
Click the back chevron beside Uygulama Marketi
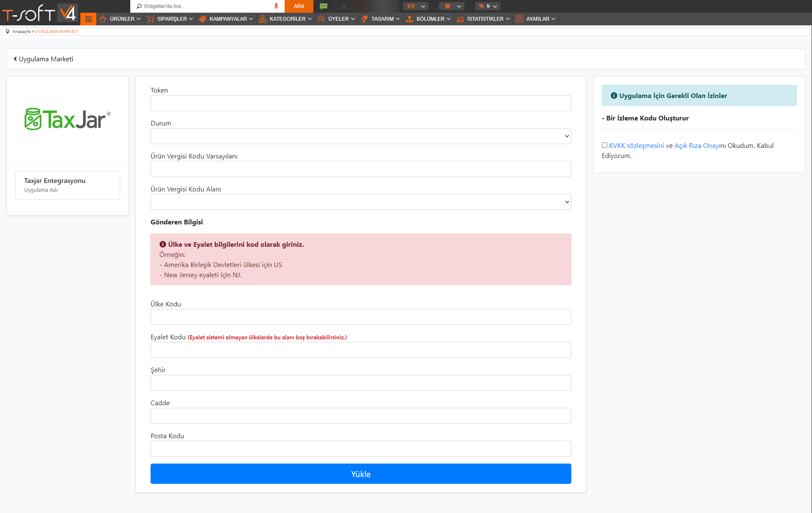pos(15,59)
